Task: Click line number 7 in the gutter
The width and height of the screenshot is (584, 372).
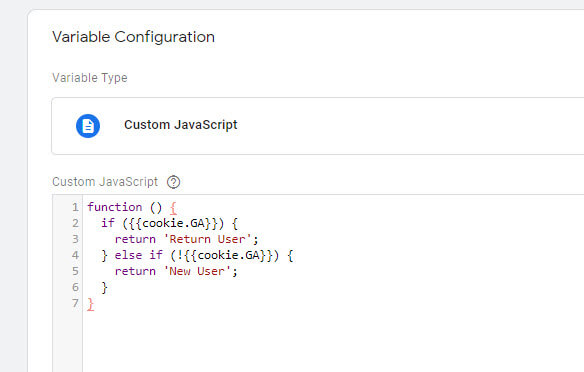Action: [75, 303]
